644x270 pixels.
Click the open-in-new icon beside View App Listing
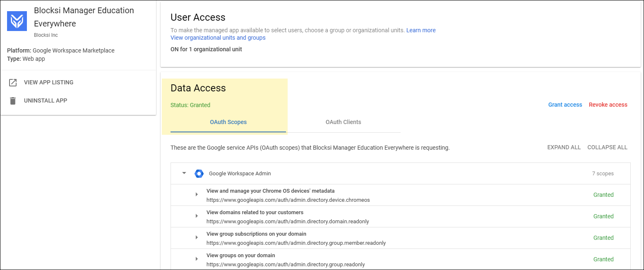tap(13, 83)
